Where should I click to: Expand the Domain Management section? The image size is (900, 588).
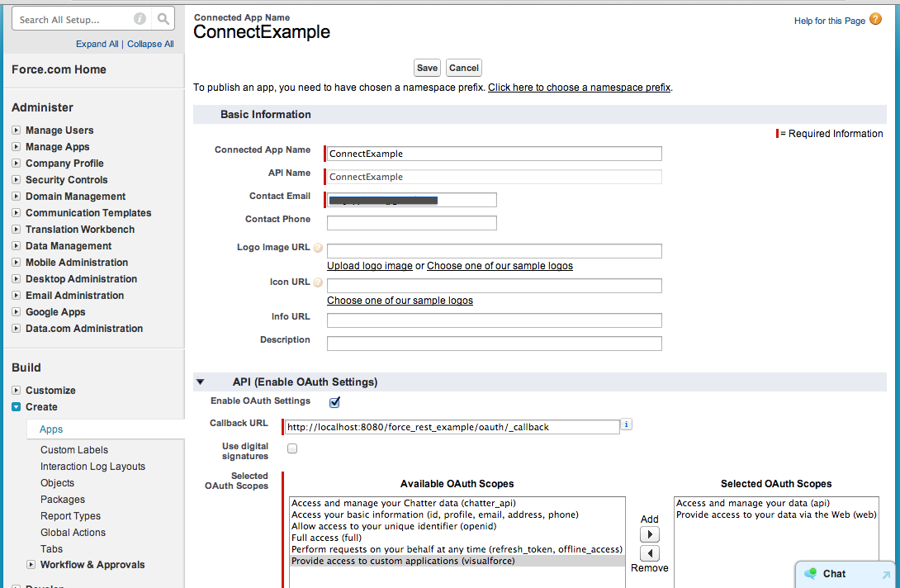pos(16,197)
